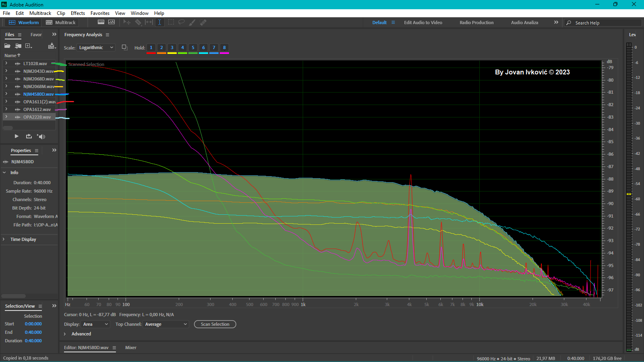Open the Multitrack menu
644x362 pixels.
click(x=40, y=13)
